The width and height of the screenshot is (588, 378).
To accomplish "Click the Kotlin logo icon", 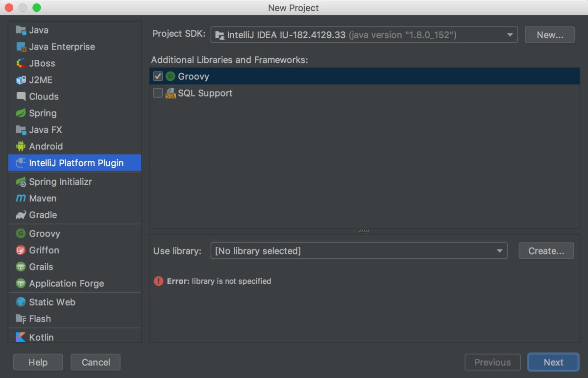I will [21, 337].
